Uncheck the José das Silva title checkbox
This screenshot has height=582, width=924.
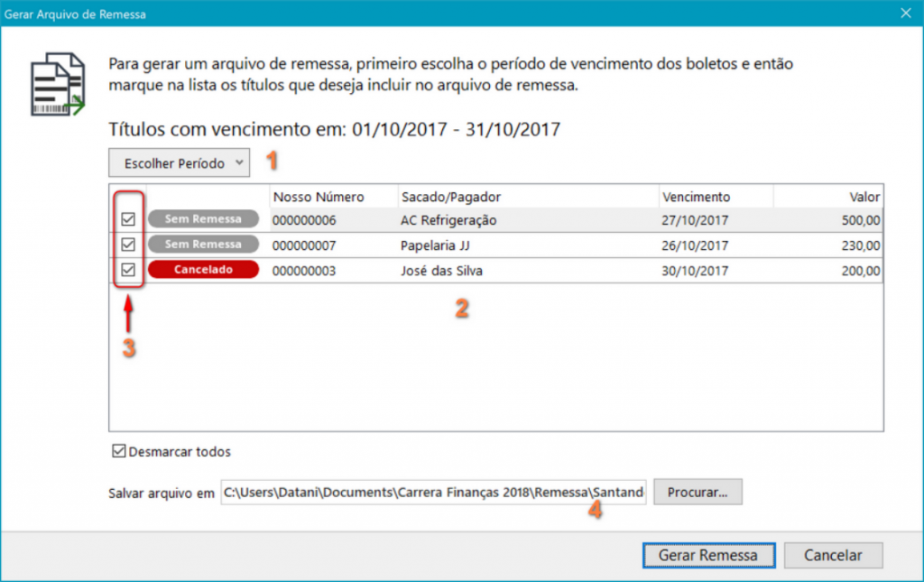point(128,270)
